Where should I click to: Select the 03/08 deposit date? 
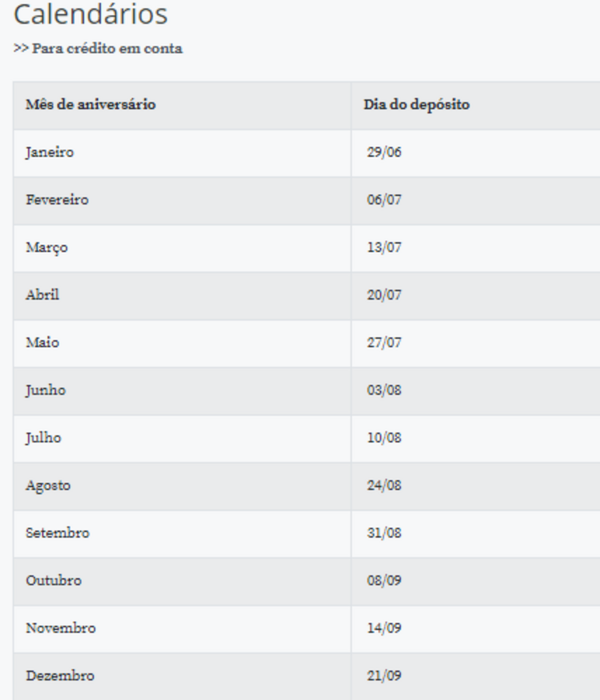384,390
